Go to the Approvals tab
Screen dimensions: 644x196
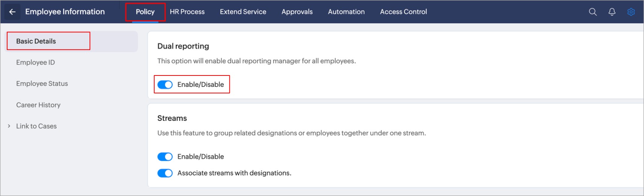coord(297,12)
